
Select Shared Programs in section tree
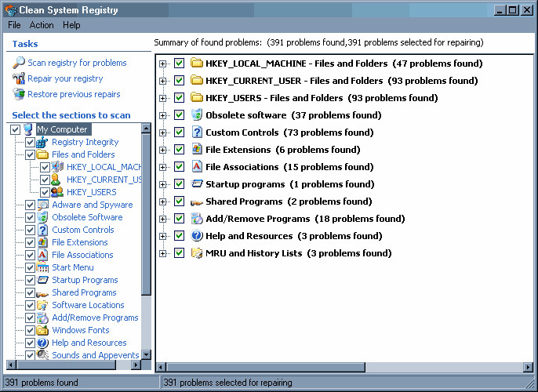(84, 292)
